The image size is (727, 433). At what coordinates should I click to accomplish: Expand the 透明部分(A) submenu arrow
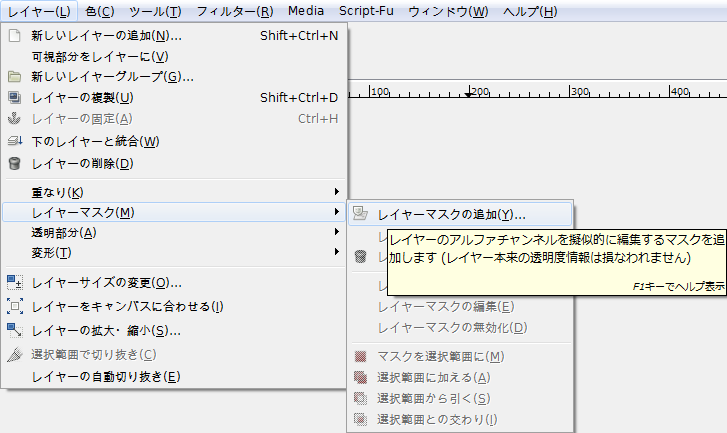click(x=337, y=232)
